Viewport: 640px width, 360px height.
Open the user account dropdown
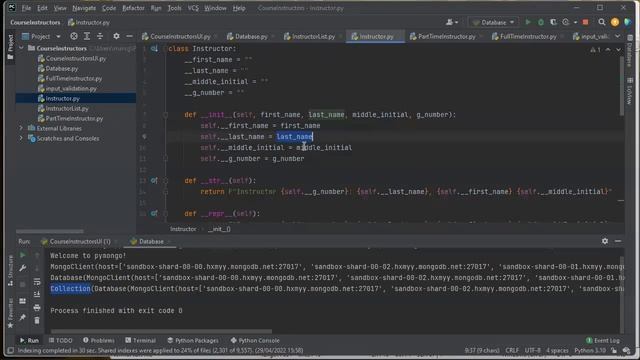pos(452,22)
